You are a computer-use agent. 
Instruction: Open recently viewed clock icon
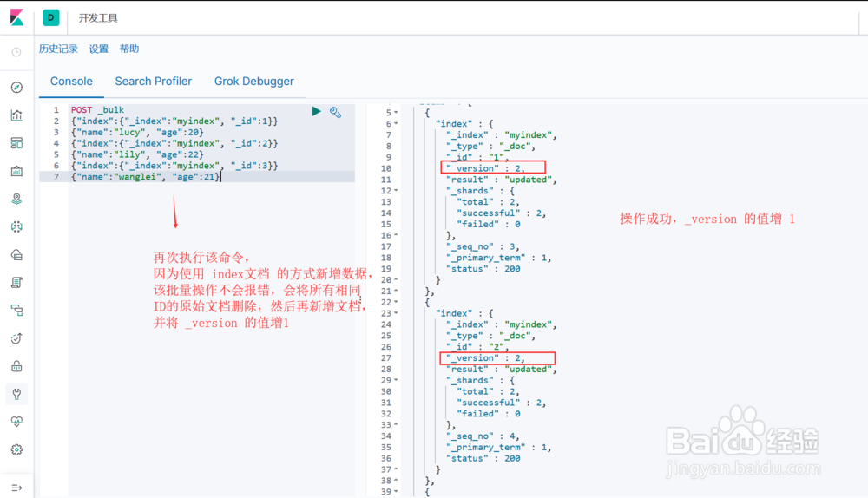pos(16,52)
